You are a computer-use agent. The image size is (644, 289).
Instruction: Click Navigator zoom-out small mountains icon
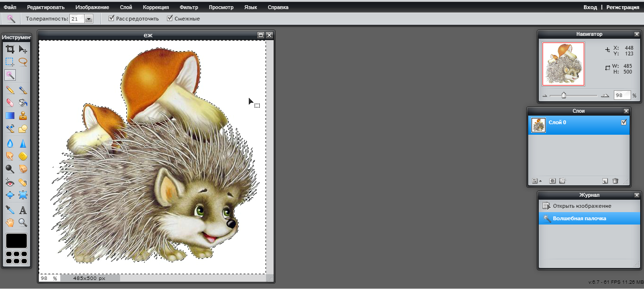pos(544,96)
